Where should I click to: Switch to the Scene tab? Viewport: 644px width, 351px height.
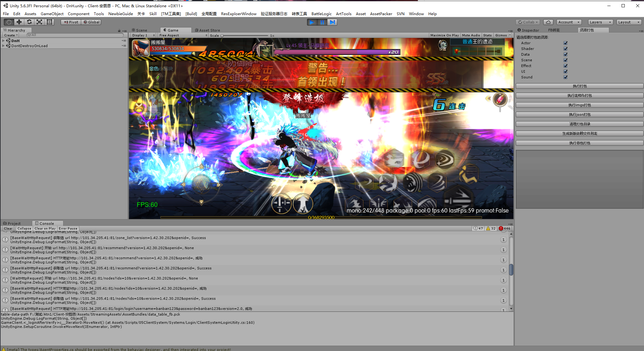click(140, 30)
